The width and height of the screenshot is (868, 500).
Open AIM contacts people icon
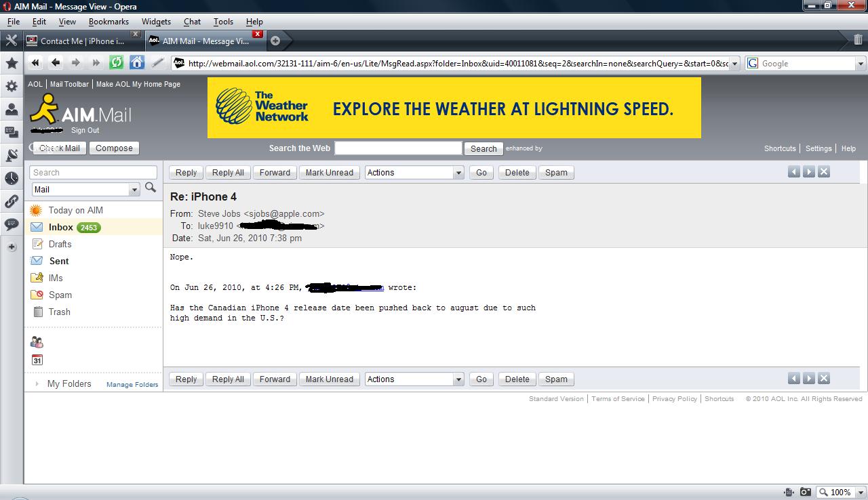[x=37, y=342]
